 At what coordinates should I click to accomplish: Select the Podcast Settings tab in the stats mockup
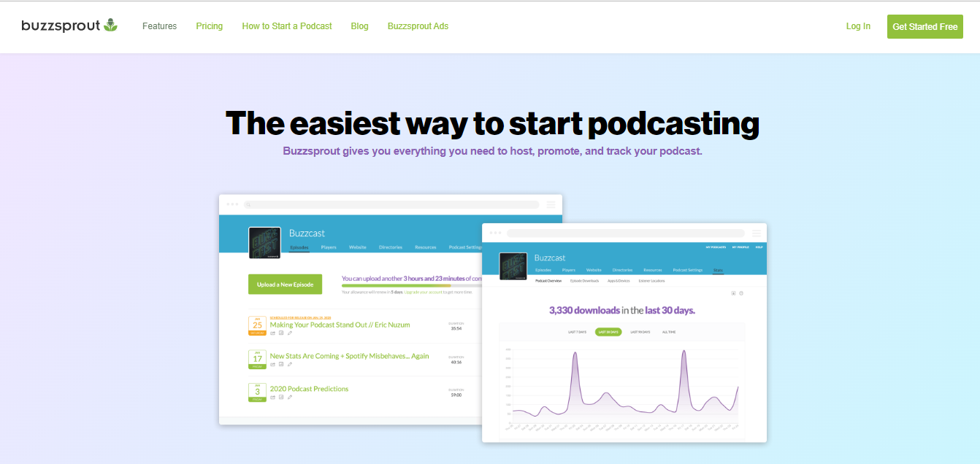(x=688, y=270)
